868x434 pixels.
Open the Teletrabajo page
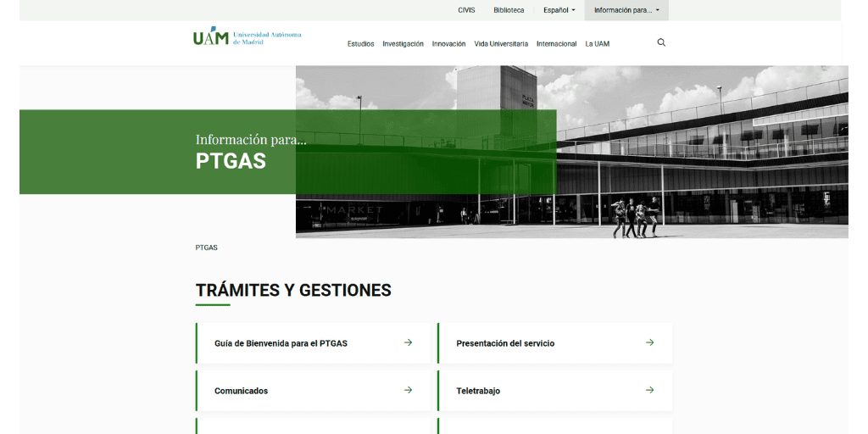click(x=554, y=391)
